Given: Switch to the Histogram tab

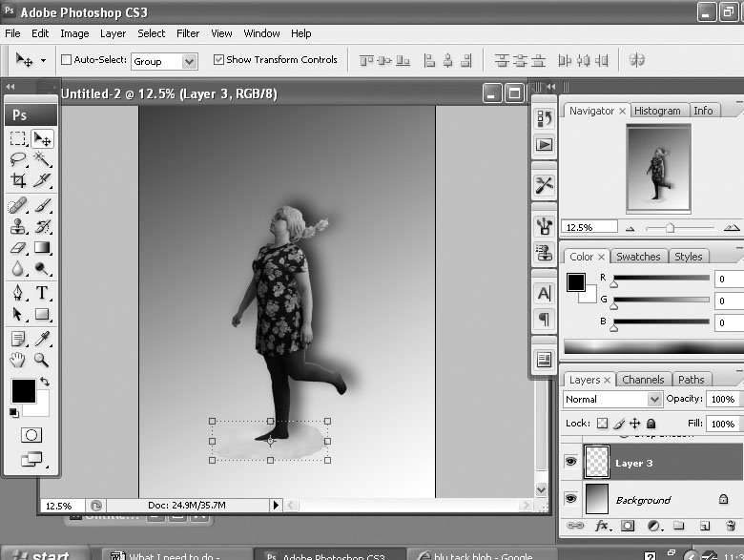Looking at the screenshot, I should pyautogui.click(x=657, y=111).
